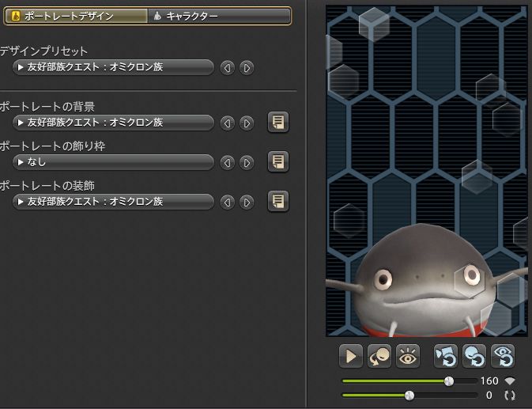Expand the ポートレートの飾り枠 dropdown showing なし
The height and width of the screenshot is (409, 532).
[113, 162]
